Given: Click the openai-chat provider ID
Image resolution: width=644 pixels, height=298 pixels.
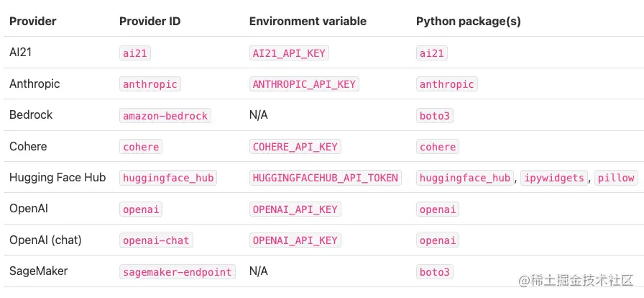Looking at the screenshot, I should [157, 240].
